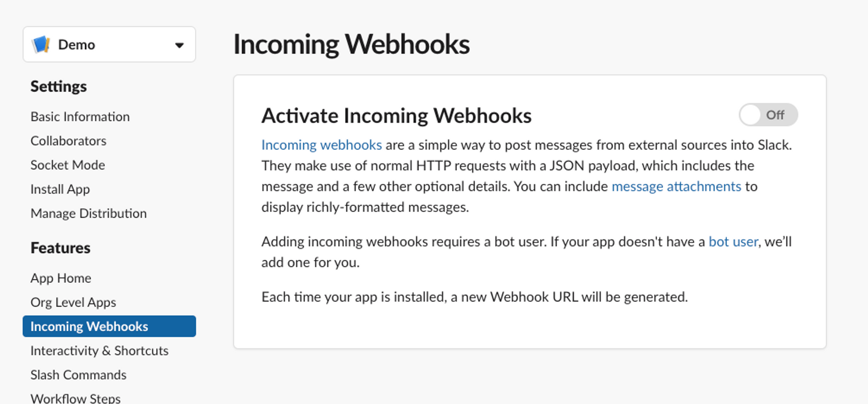Expand the Demo app selector dropdown arrow
Viewport: 868px width, 404px height.
(x=179, y=45)
